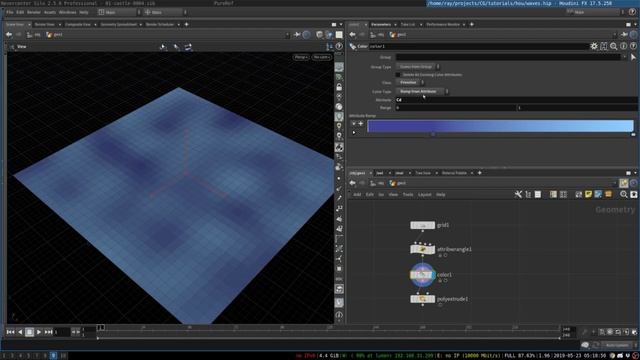Click the timeline frame scrubber

point(100,327)
